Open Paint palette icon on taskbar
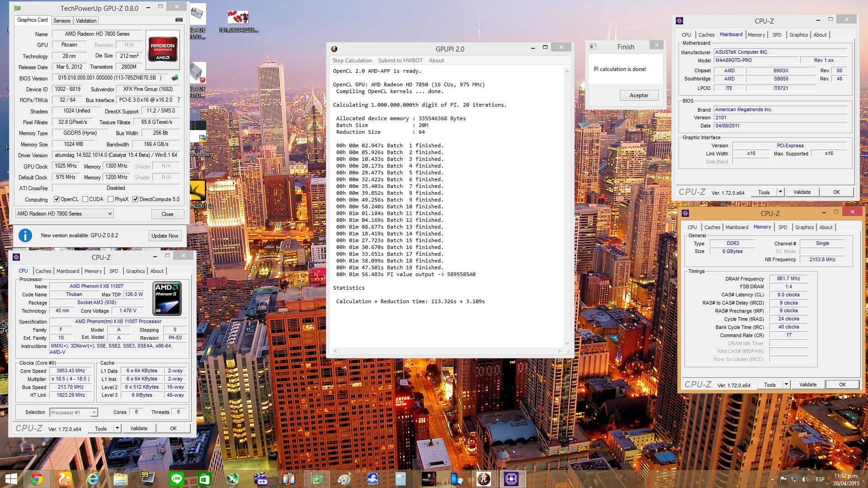The image size is (868, 488). (x=344, y=479)
